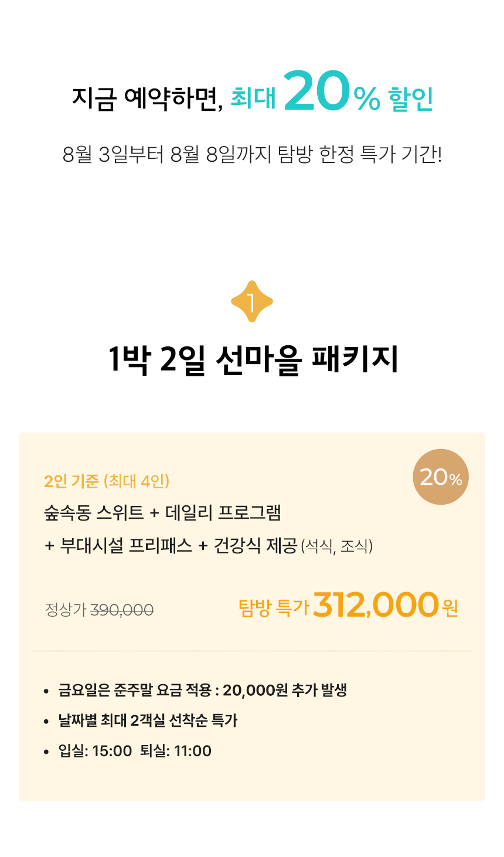
Task: Click the brown 20% discount circle badge
Action: 441,477
